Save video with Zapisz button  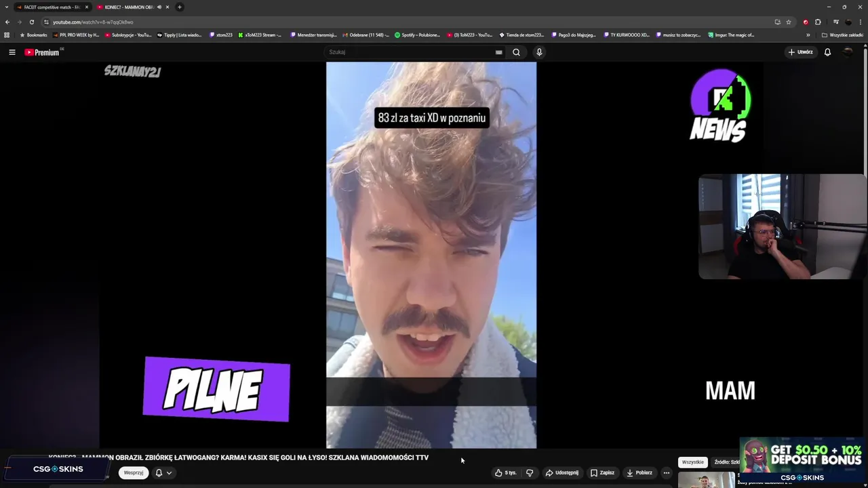(602, 472)
